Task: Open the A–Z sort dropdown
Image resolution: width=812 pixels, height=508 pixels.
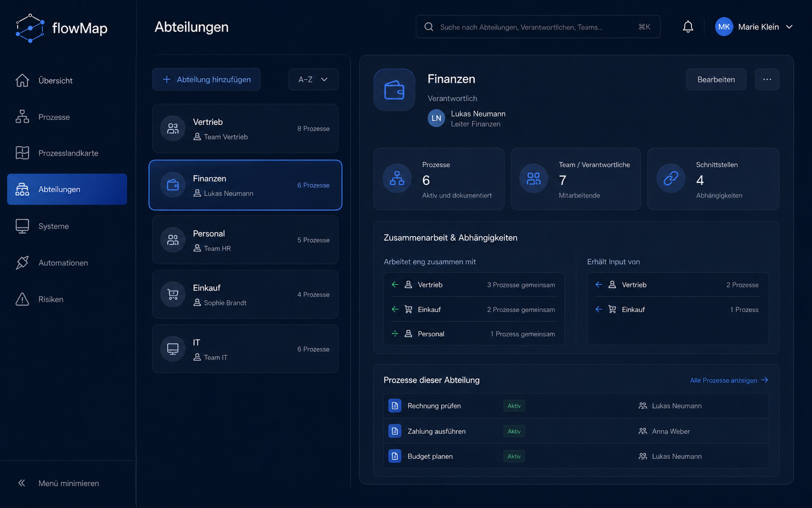Action: 313,79
